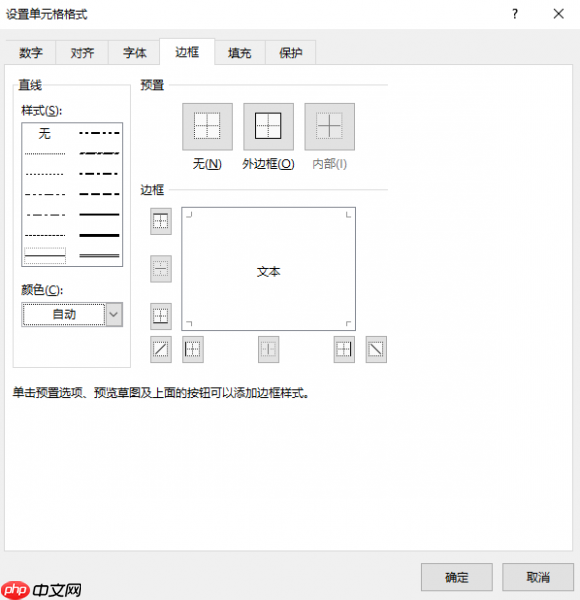The width and height of the screenshot is (580, 600).
Task: Toggle the diagonal up border button
Action: pyautogui.click(x=161, y=349)
